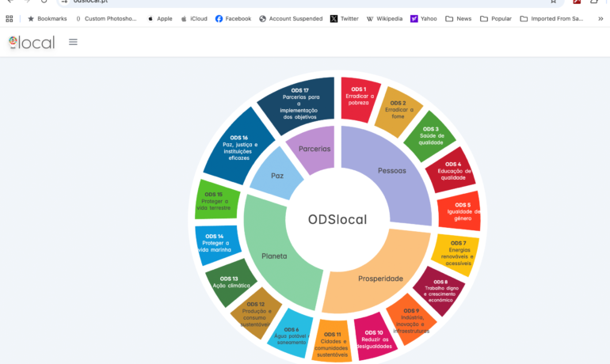Expand the News bookmarks folder
Image resolution: width=610 pixels, height=364 pixels.
coord(458,18)
